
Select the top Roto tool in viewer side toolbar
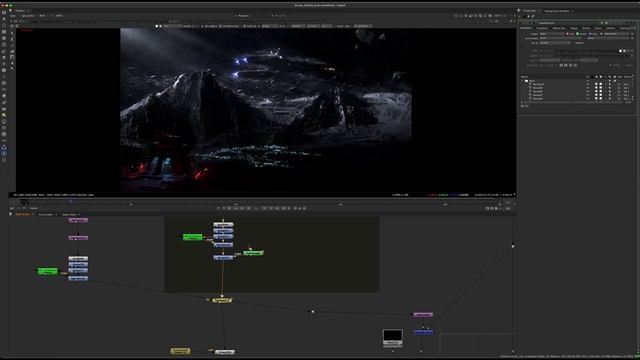[x=12, y=33]
